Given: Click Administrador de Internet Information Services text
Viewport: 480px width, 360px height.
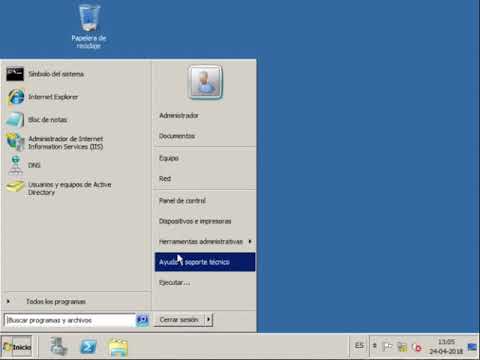Looking at the screenshot, I should [66, 143].
